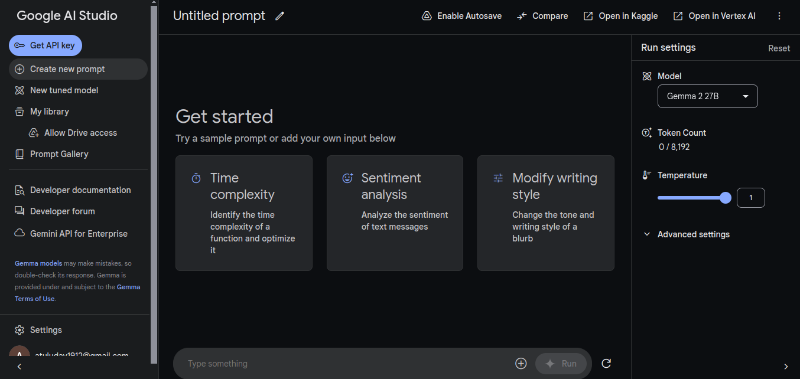Image resolution: width=800 pixels, height=379 pixels.
Task: Click the My library archive icon
Action: (19, 112)
